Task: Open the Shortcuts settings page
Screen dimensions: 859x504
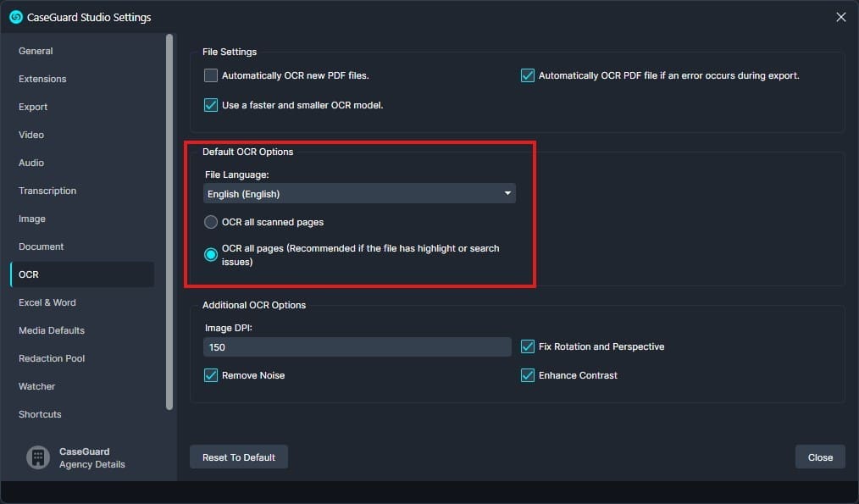Action: 39,414
